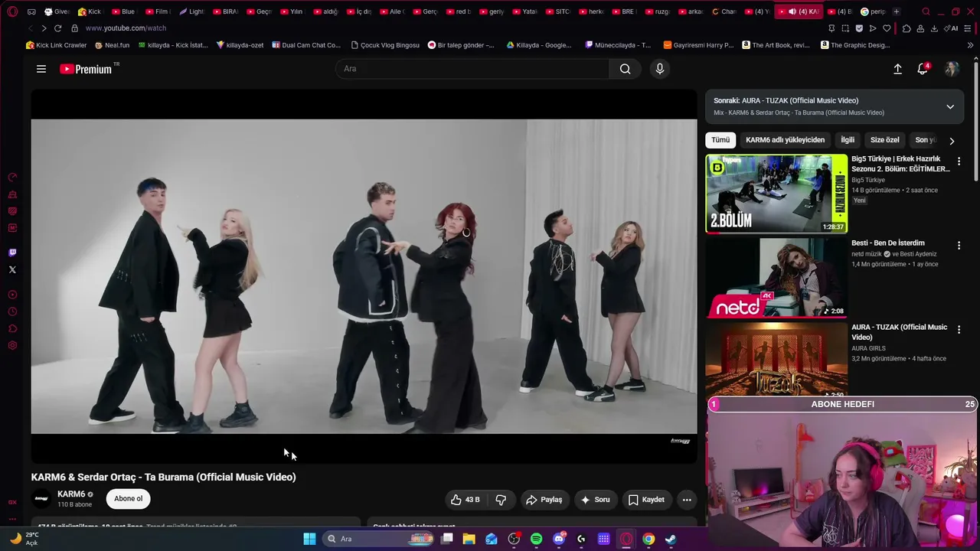Open X in Opera sidebar
This screenshot has width=980, height=551.
point(12,269)
